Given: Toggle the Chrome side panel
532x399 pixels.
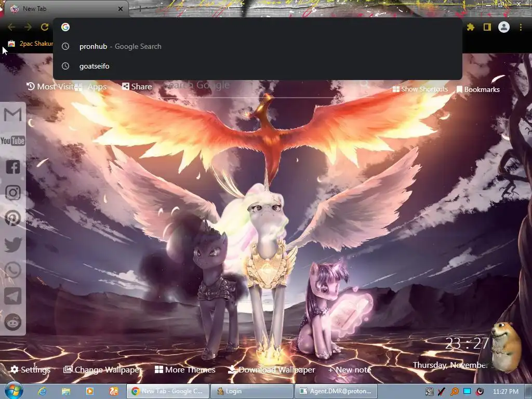Looking at the screenshot, I should (487, 27).
